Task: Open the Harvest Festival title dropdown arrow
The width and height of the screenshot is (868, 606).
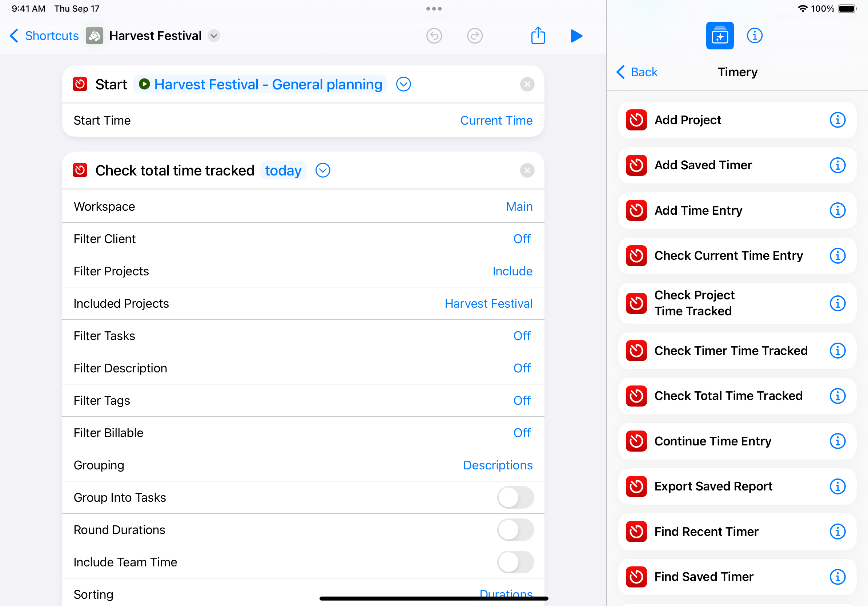Action: pyautogui.click(x=214, y=36)
